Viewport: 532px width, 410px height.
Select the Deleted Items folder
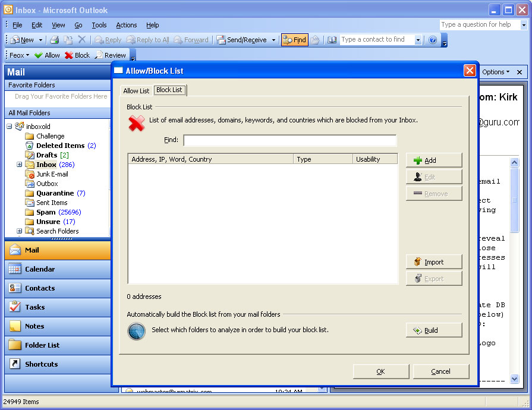(x=61, y=146)
